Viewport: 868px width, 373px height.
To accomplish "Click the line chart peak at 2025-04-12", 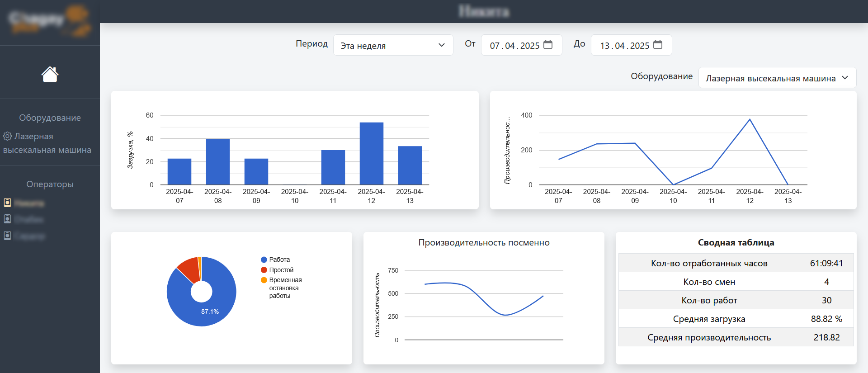I will [750, 119].
